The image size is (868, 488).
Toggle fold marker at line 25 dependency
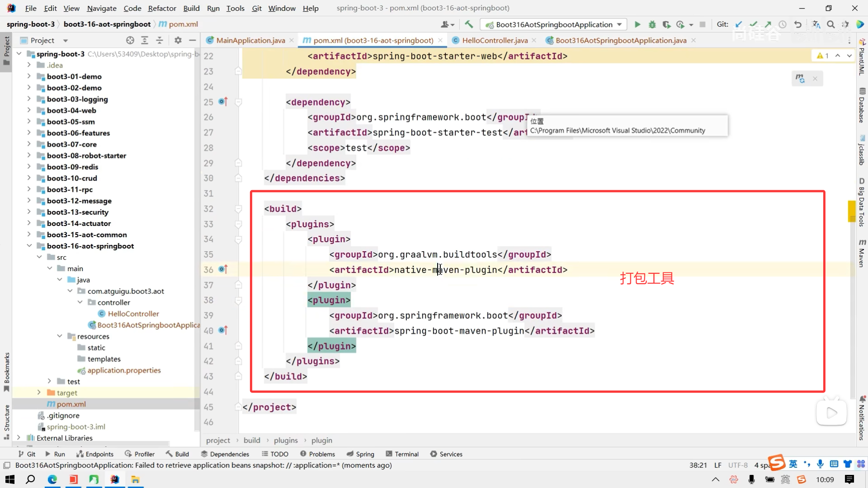point(238,102)
